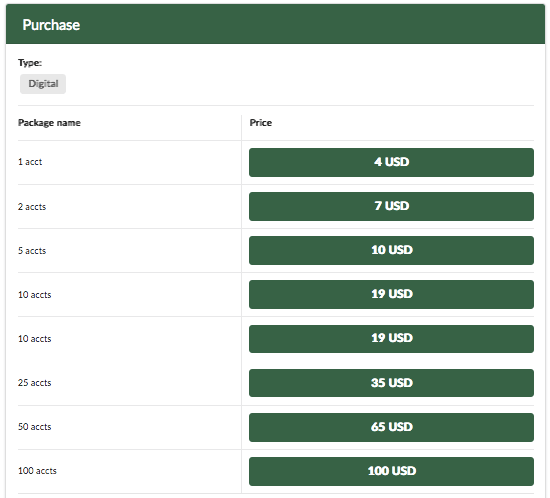Select the 1 acct package name

(30, 162)
